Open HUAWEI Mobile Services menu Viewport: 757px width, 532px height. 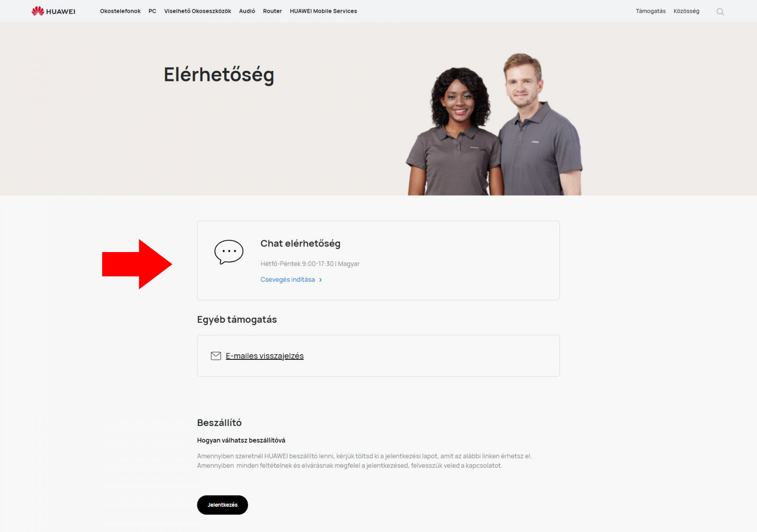(324, 11)
